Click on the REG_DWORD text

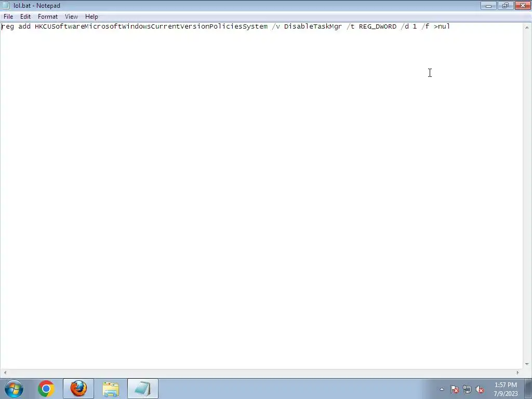click(378, 26)
